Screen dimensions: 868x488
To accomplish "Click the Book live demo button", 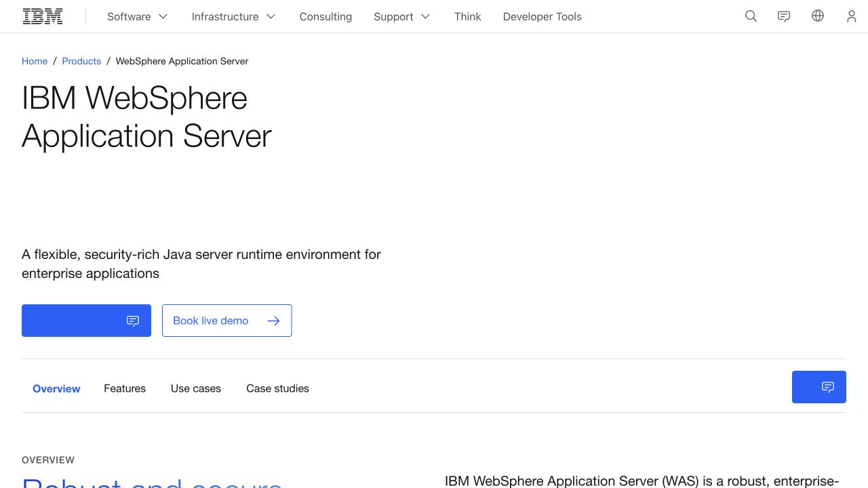I will pyautogui.click(x=226, y=321).
